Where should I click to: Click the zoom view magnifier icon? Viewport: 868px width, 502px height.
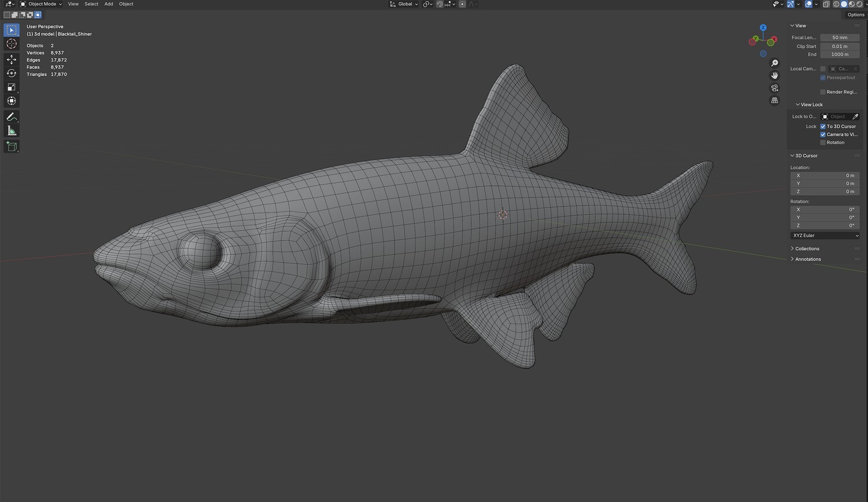coord(775,63)
